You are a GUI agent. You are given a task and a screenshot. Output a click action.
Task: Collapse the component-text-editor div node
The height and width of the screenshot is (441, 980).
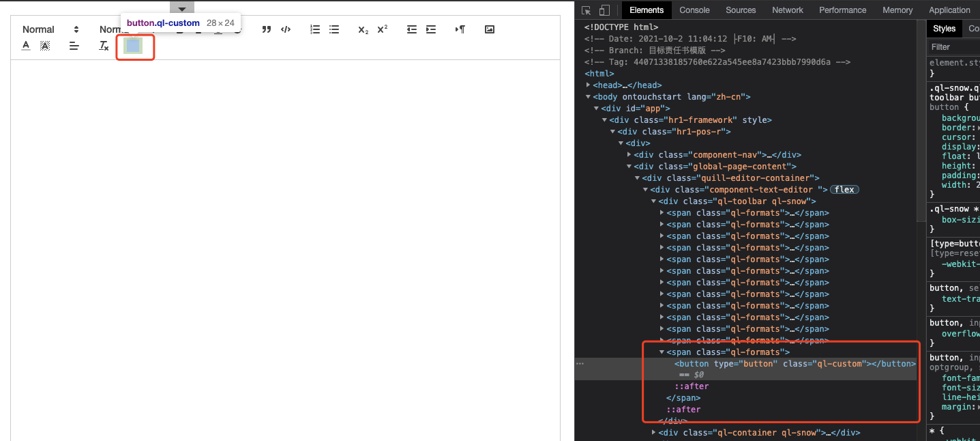[646, 190]
